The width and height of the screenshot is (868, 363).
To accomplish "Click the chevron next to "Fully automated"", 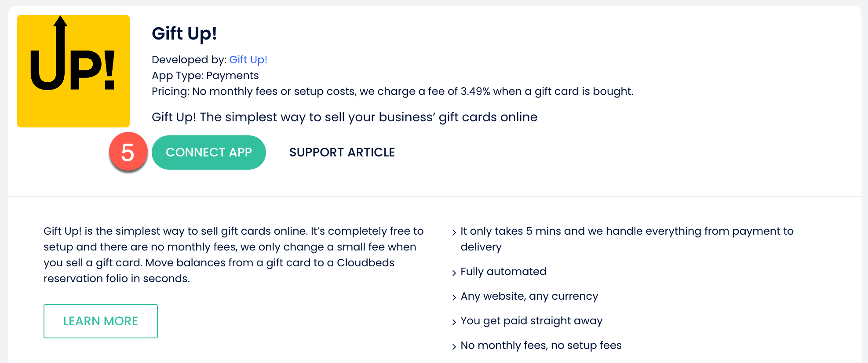I will tap(454, 273).
